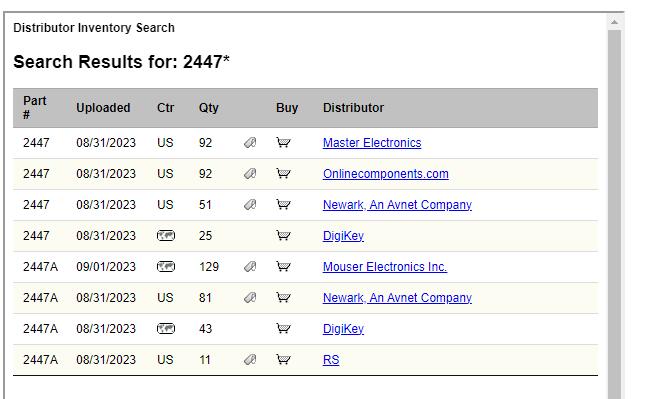Image resolution: width=650 pixels, height=399 pixels.
Task: Click the world map icon in DigiKey 2447 row
Action: 166,236
